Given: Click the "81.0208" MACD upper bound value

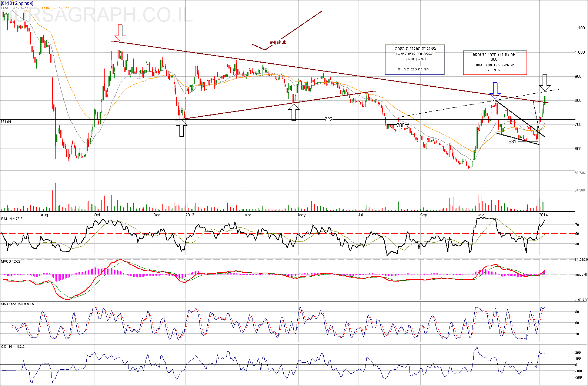Looking at the screenshot, I should [581, 260].
